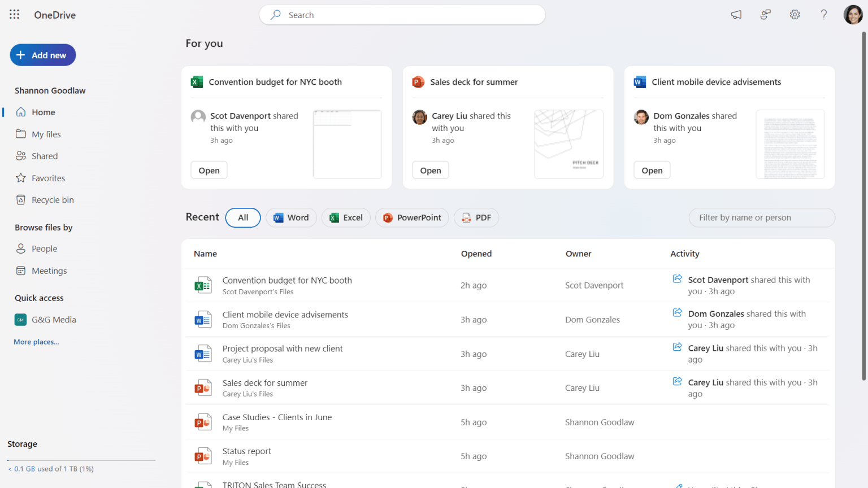Viewport: 868px width, 488px height.
Task: Toggle the PDF file type filter
Action: (x=476, y=217)
